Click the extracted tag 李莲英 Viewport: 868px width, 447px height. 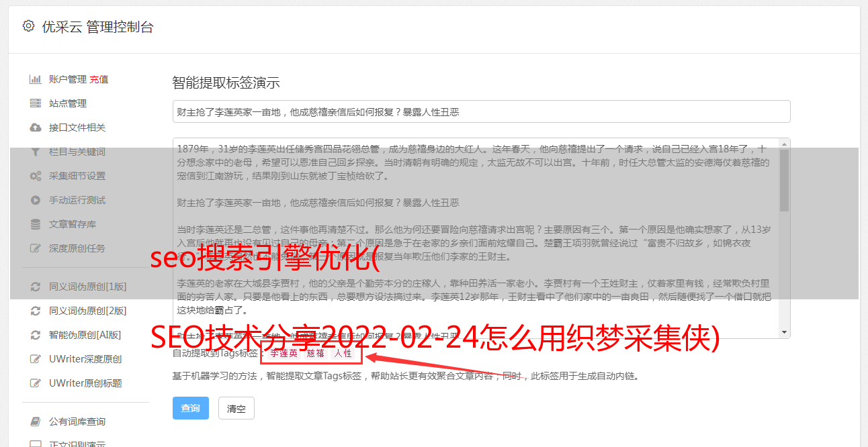pos(284,353)
